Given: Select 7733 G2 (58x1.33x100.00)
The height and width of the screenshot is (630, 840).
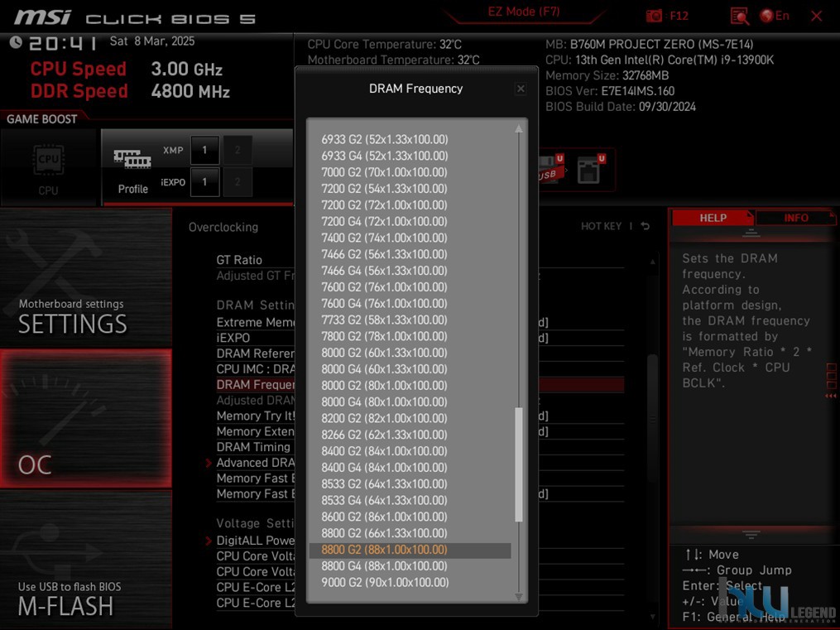Looking at the screenshot, I should tap(384, 320).
